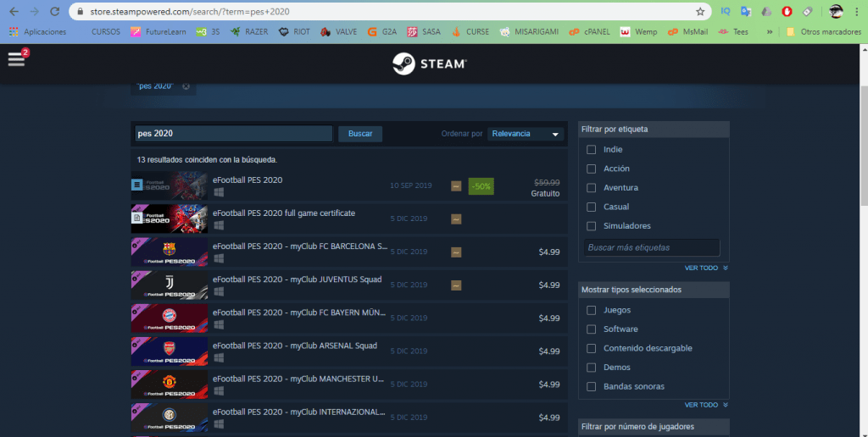
Task: Collapse the Mostrar tipos seleccionados header
Action: 654,290
